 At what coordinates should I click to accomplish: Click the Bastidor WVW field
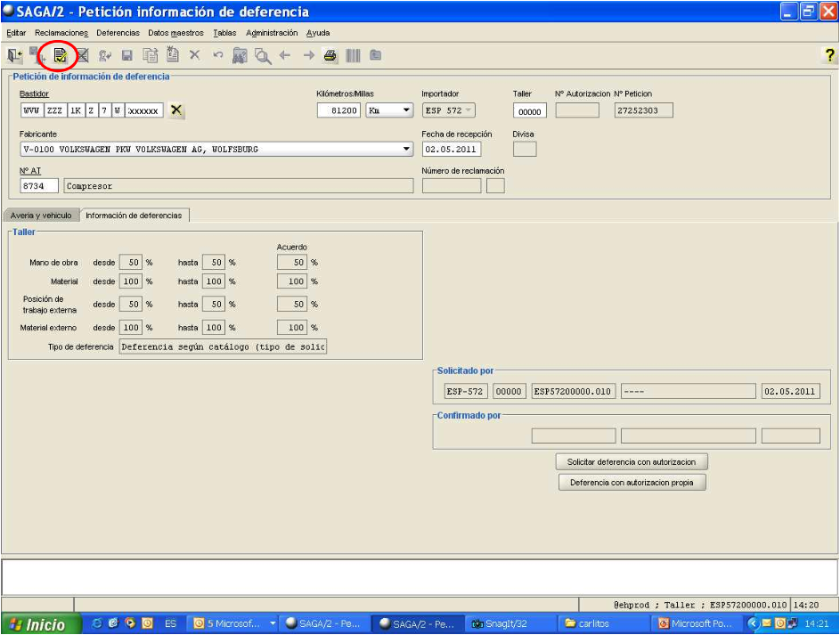(x=31, y=110)
